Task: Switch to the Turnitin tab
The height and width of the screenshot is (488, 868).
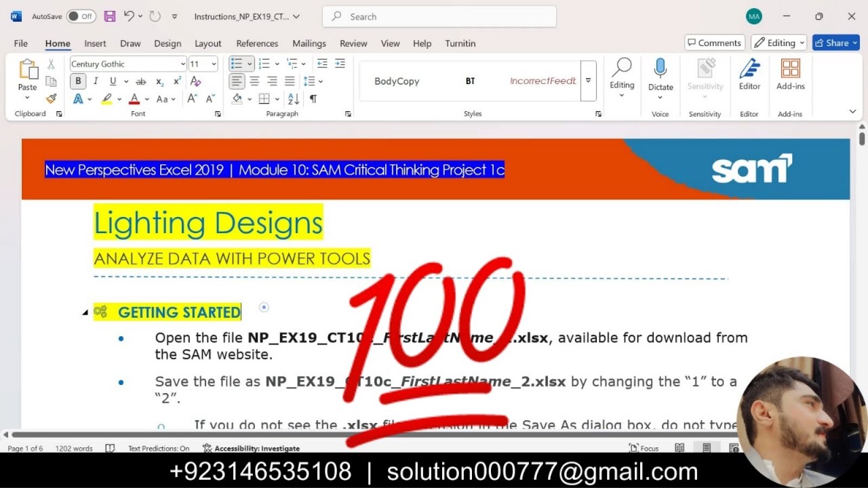Action: tap(460, 43)
